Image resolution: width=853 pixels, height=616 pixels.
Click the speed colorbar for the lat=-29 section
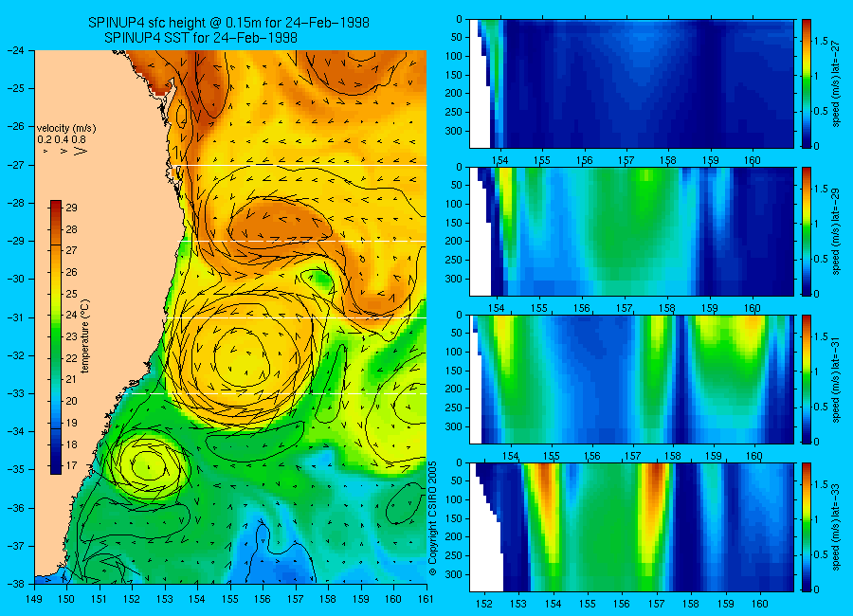click(807, 231)
